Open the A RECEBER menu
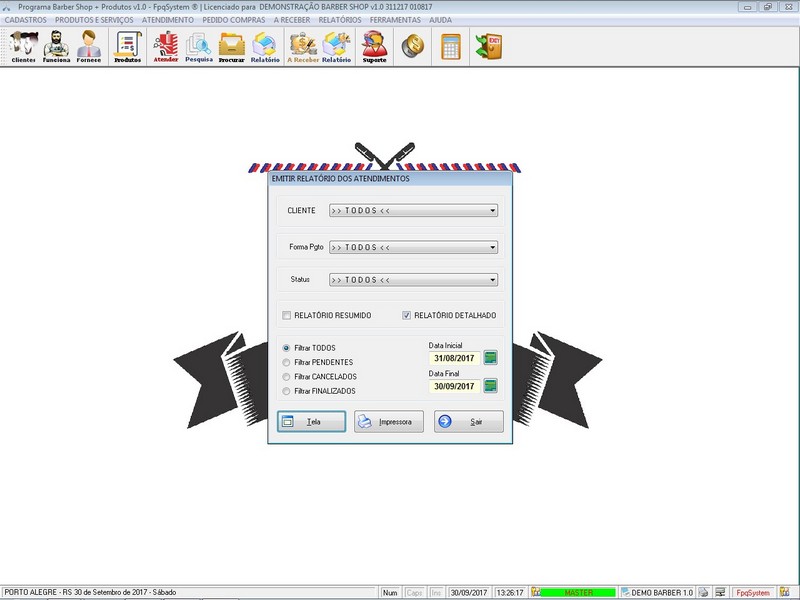Screen dimensions: 800x600 (x=292, y=20)
